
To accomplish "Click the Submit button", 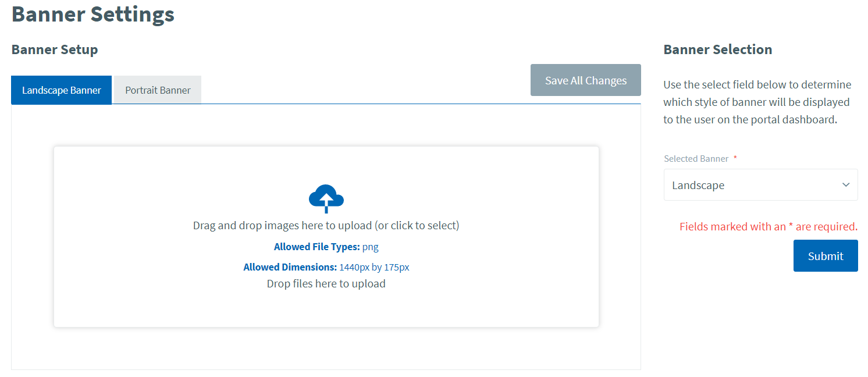I will (x=825, y=256).
